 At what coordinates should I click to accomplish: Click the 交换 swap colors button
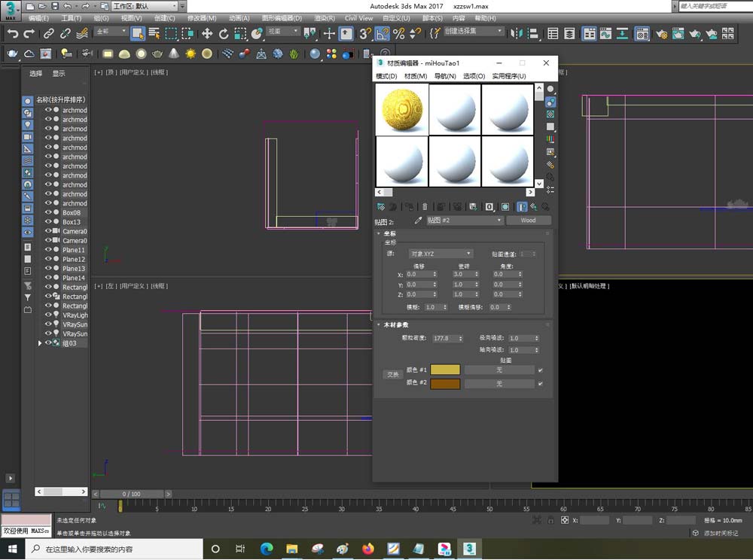point(392,374)
